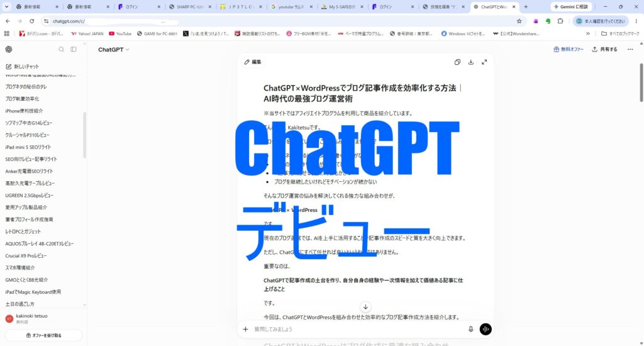
Task: Open the 愛用アップル製品紹介 chat
Action: point(26,207)
